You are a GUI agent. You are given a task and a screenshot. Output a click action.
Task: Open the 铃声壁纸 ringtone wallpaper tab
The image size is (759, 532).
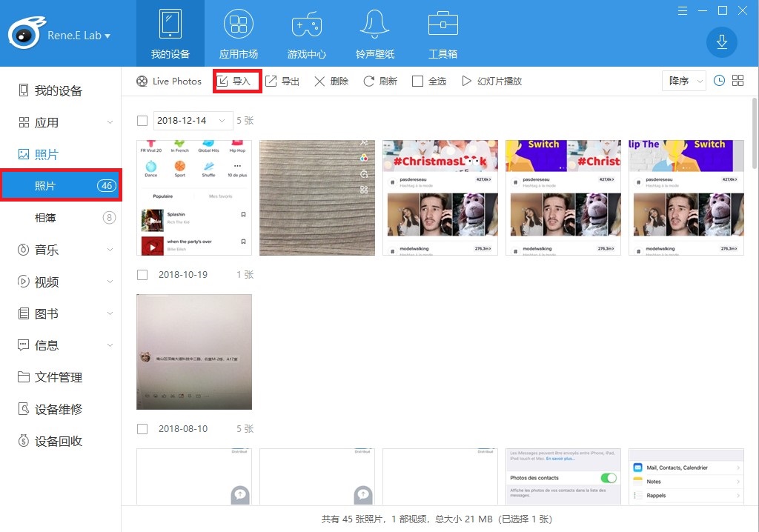pyautogui.click(x=375, y=33)
